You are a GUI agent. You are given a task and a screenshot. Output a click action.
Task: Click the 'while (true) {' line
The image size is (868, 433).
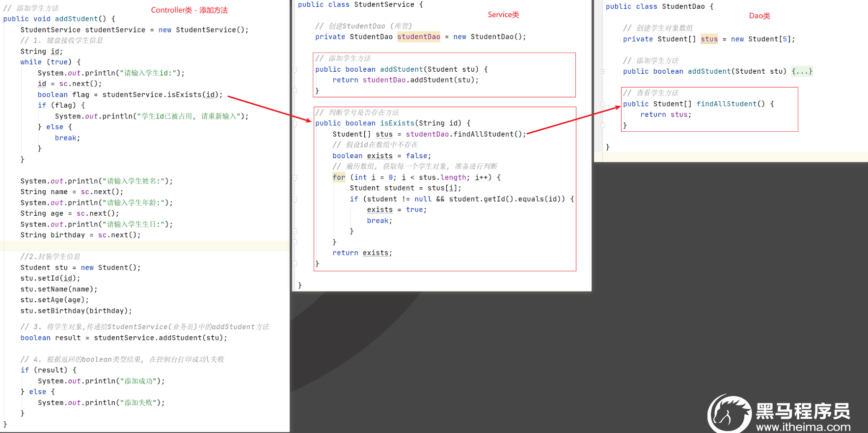[x=51, y=62]
